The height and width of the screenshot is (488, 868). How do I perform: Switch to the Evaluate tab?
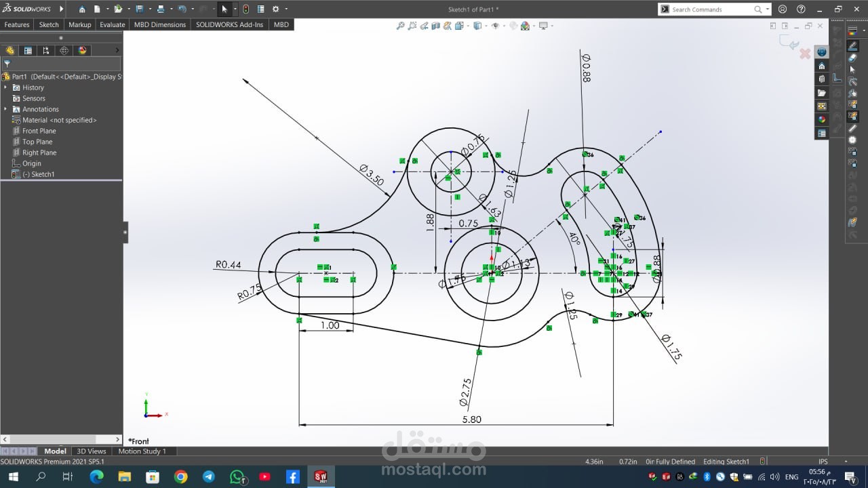click(112, 24)
